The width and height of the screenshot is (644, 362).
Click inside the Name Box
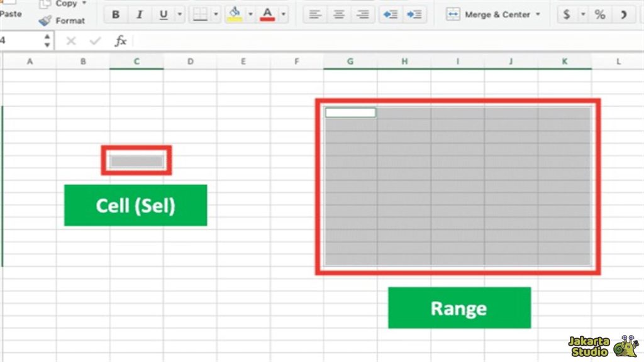click(22, 41)
